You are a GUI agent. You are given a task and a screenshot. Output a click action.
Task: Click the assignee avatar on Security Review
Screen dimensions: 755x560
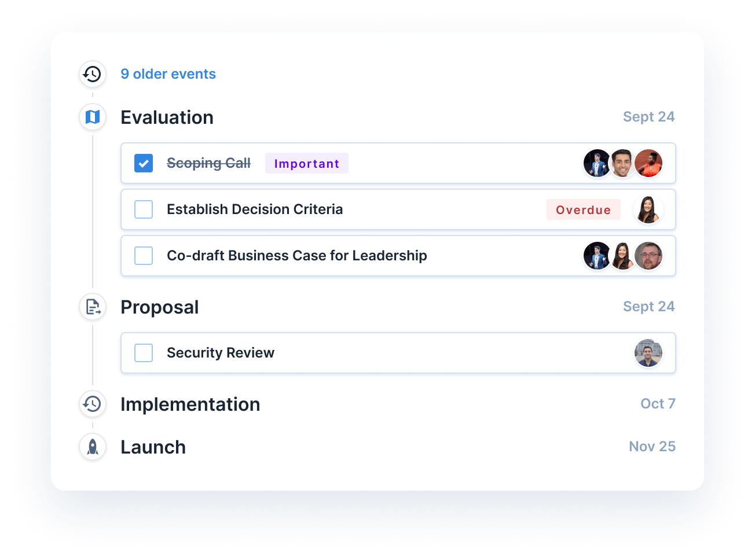click(x=648, y=353)
